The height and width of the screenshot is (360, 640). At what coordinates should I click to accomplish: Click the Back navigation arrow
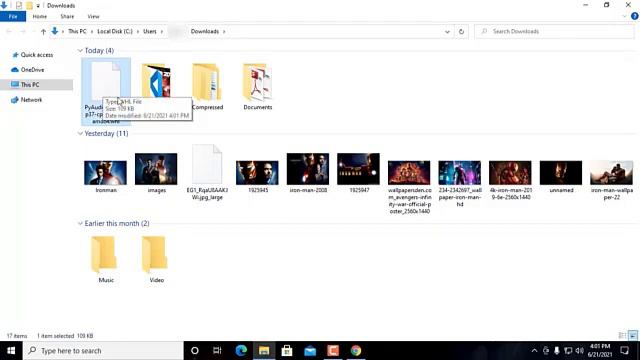coord(9,31)
